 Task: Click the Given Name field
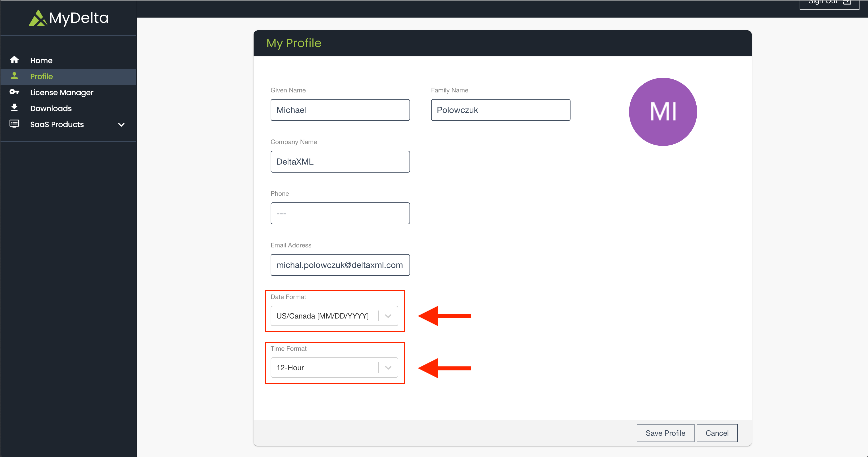click(340, 110)
